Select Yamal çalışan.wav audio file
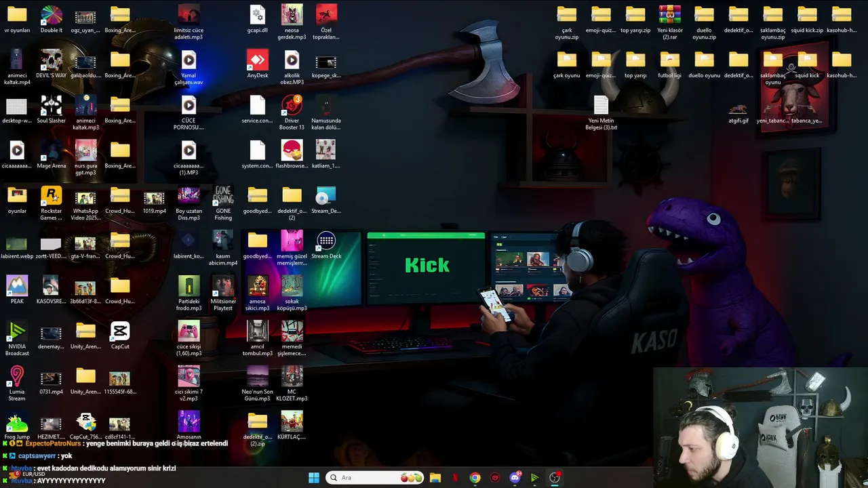 pyautogui.click(x=189, y=68)
